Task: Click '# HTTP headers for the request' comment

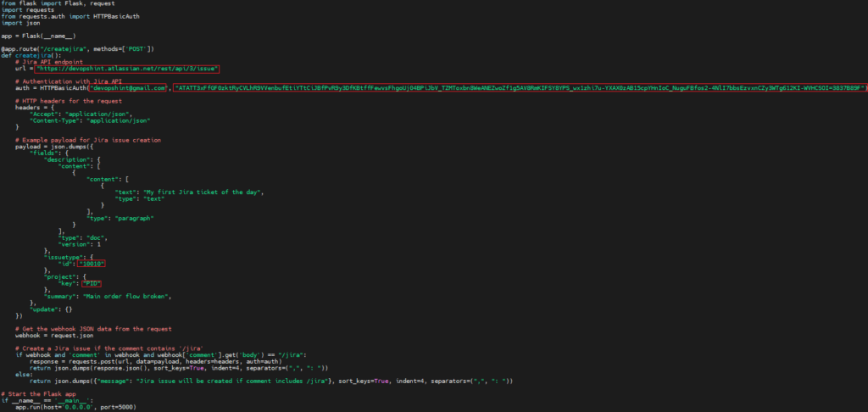Action: point(69,101)
